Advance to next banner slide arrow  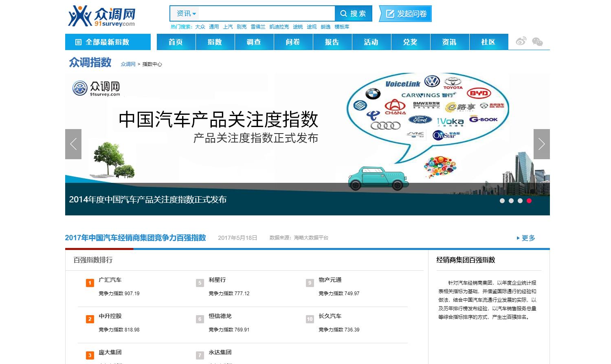tap(542, 144)
